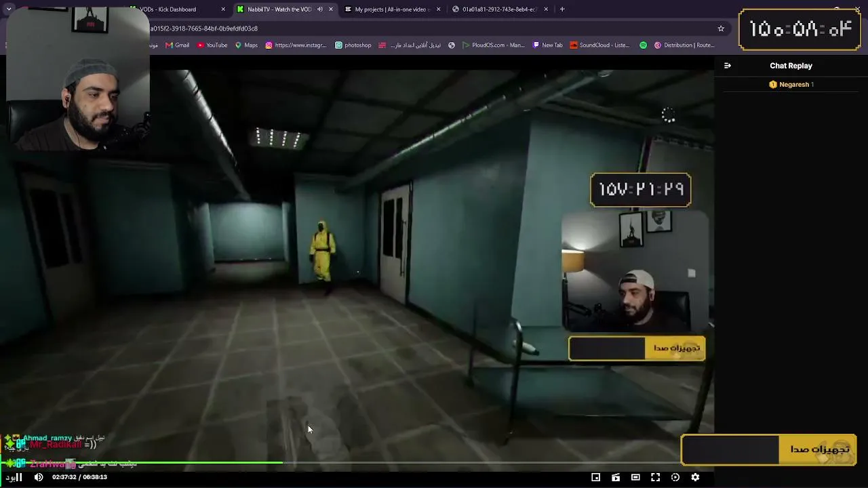Click the Chat Replay heading
Image resolution: width=868 pixels, height=488 pixels.
[791, 66]
